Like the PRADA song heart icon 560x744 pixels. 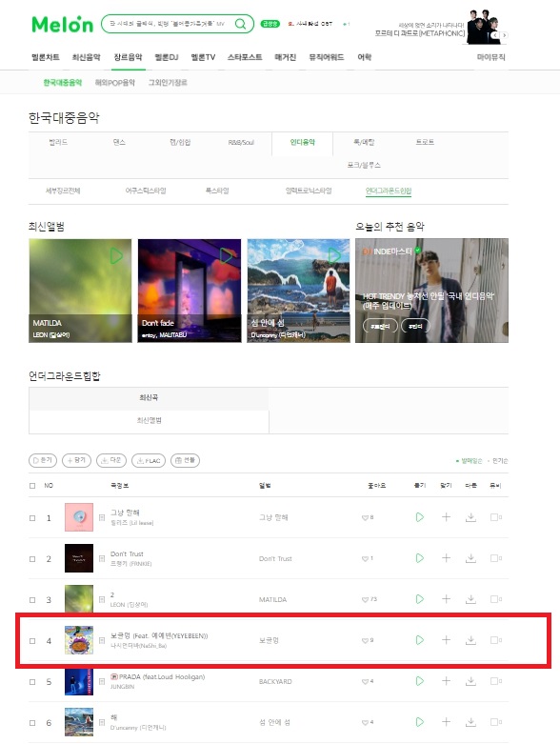[365, 681]
